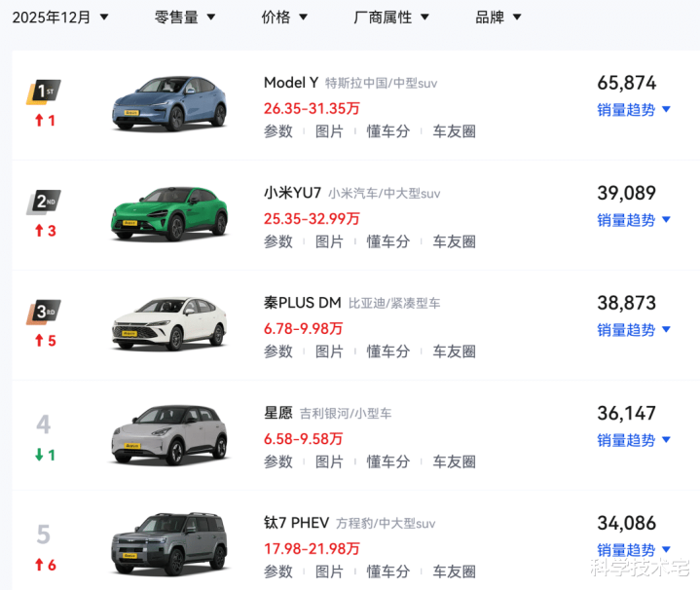Open 懂车分 for 秦PLUS DM

[x=387, y=351]
